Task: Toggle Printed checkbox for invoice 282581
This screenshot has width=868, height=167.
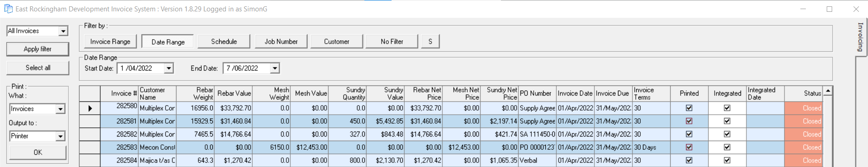Action: coord(689,121)
